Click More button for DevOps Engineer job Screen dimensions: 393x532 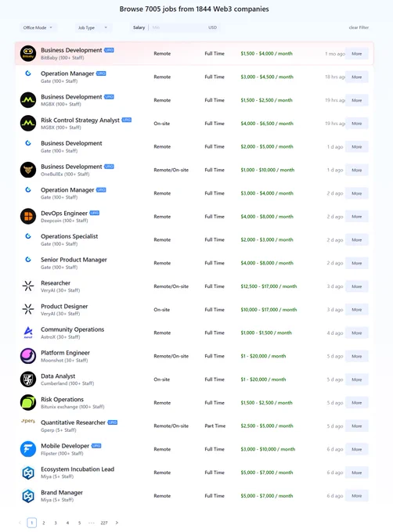(357, 217)
